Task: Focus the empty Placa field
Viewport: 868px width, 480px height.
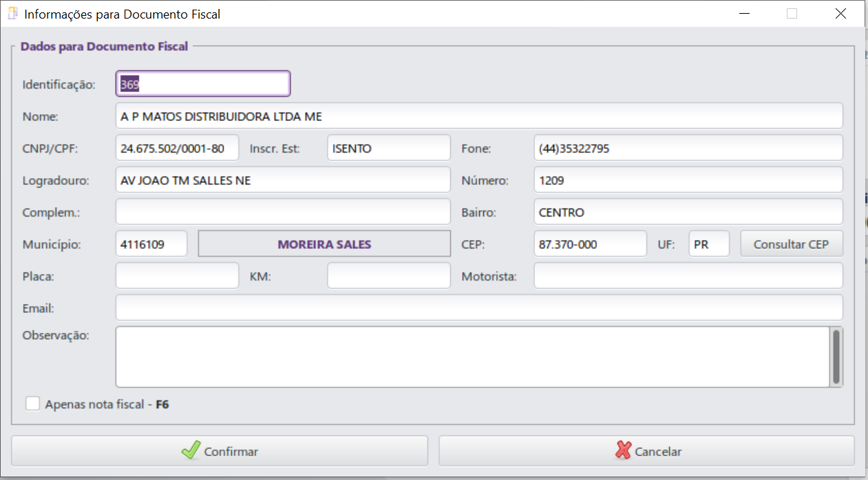Action: coord(178,276)
